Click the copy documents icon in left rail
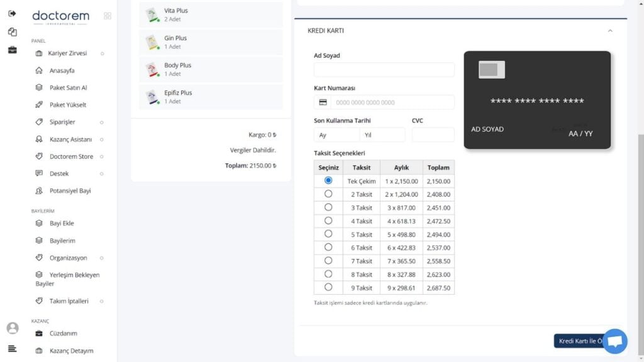The height and width of the screenshot is (362, 644). tap(13, 32)
